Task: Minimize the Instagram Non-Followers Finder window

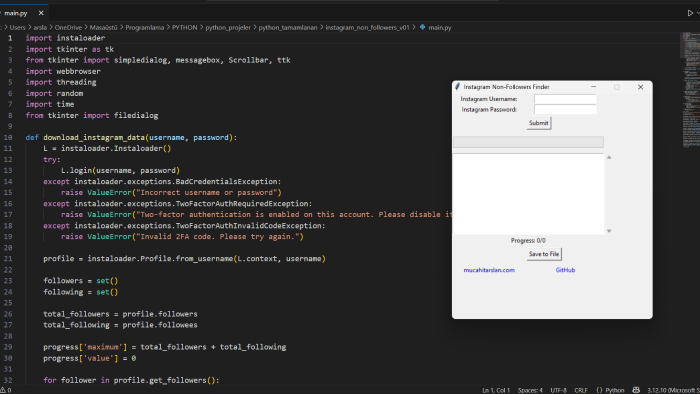Action: pos(593,87)
